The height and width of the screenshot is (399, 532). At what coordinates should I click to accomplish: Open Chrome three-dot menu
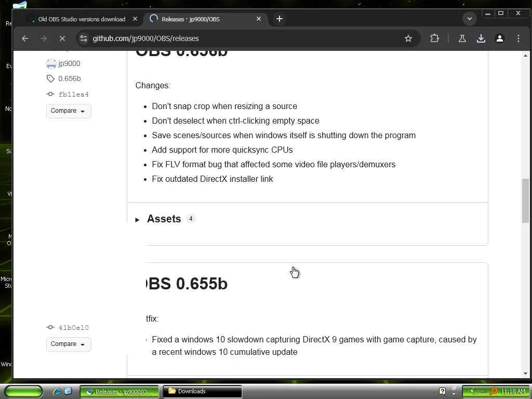click(x=518, y=38)
